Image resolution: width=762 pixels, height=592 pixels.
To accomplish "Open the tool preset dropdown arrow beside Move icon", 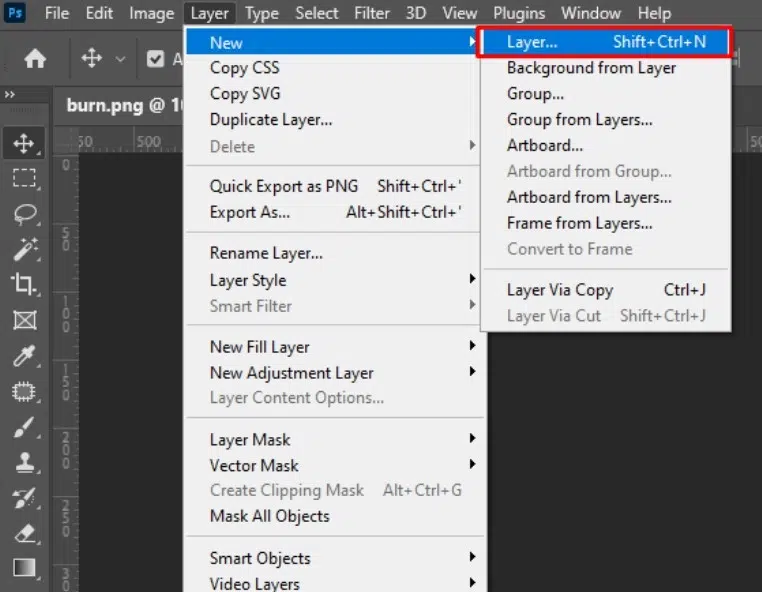I will pos(120,59).
